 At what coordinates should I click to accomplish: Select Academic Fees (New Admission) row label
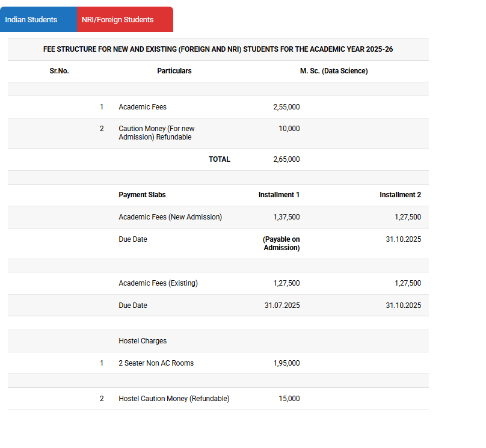click(170, 217)
